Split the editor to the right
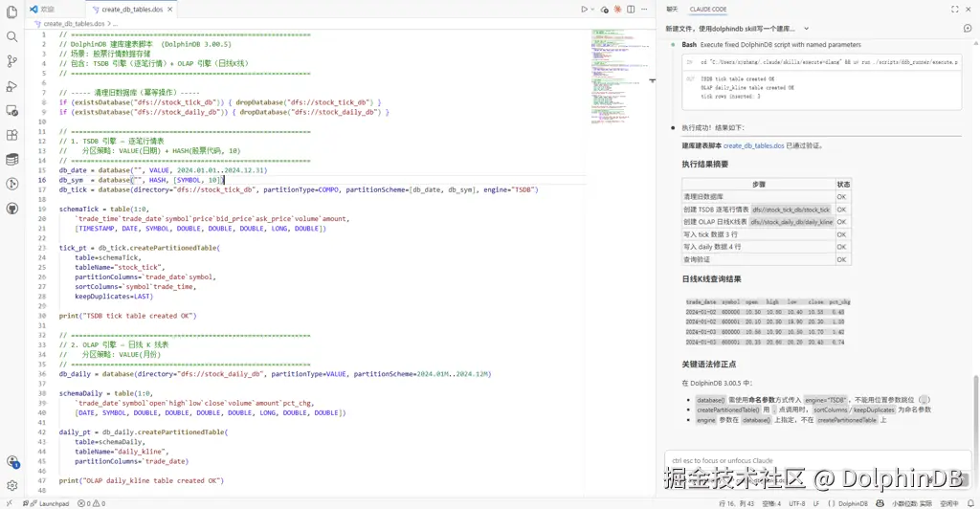 pyautogui.click(x=631, y=10)
